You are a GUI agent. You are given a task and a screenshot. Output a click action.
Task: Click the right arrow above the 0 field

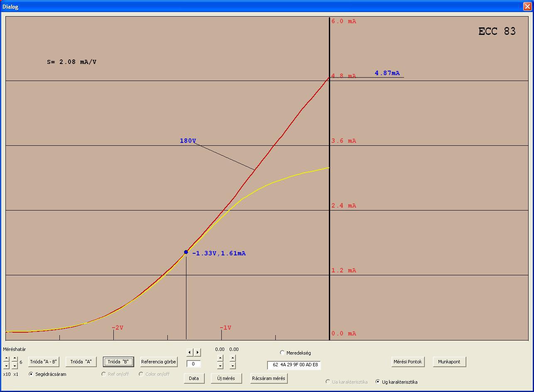198,352
